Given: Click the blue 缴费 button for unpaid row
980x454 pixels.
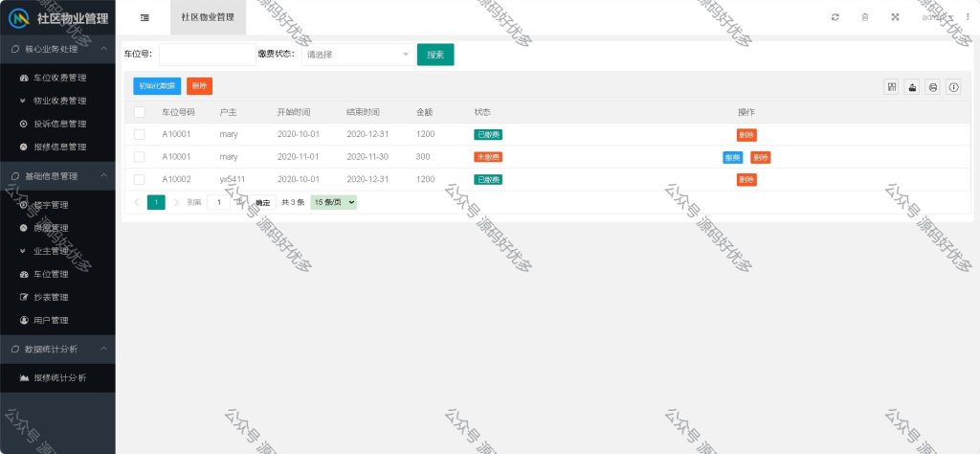Looking at the screenshot, I should tap(732, 157).
